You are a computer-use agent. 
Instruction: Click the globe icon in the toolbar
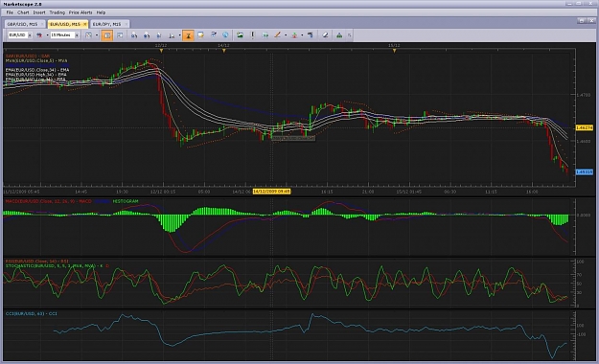click(x=225, y=35)
